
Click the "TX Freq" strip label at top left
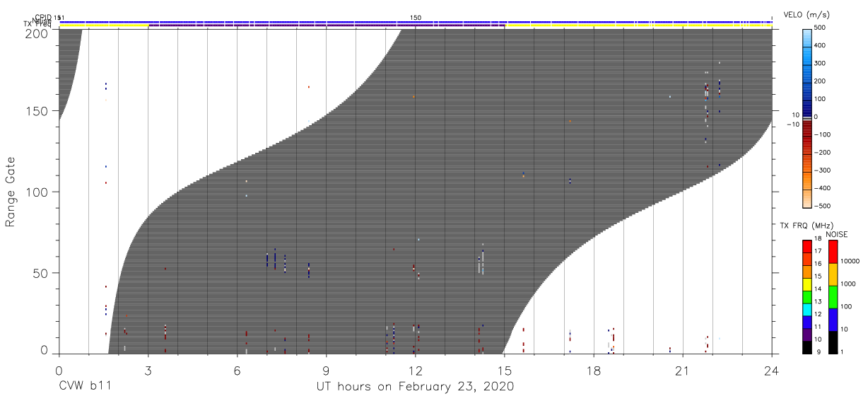coord(37,25)
